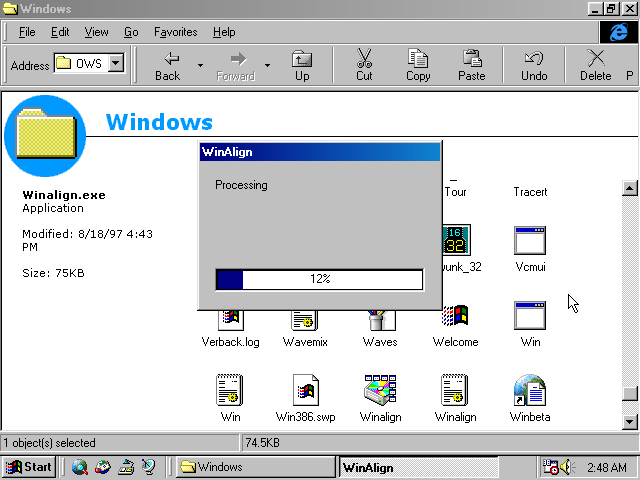Select the Win application window icon
This screenshot has height=480, width=640.
pyautogui.click(x=530, y=316)
